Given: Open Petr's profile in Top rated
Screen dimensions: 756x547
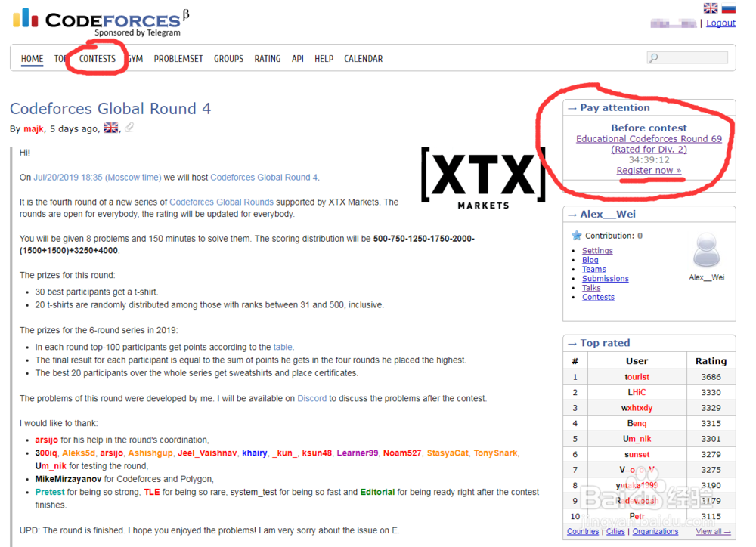Looking at the screenshot, I should (637, 516).
